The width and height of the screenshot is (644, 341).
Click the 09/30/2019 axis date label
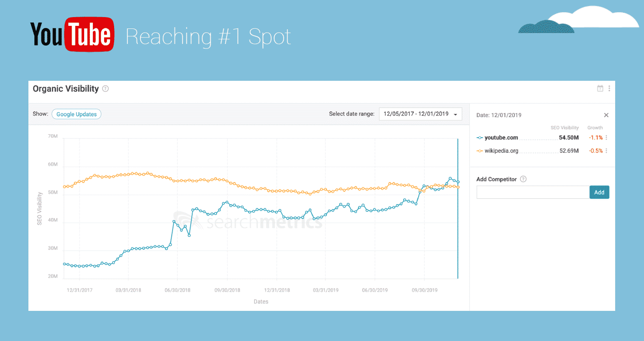[424, 290]
